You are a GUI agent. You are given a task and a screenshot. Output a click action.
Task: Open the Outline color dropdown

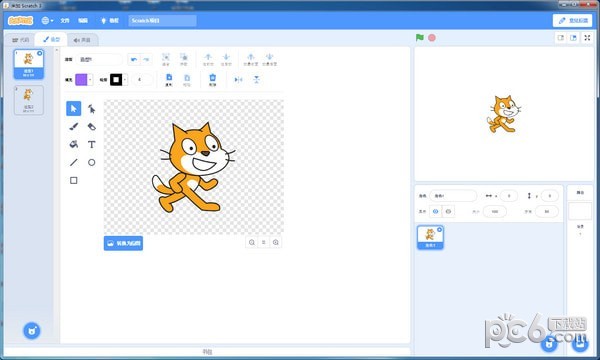[125, 80]
